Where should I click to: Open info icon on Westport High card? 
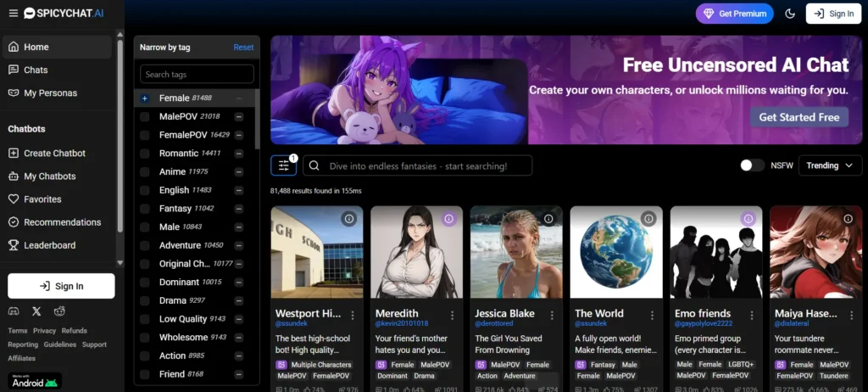348,219
